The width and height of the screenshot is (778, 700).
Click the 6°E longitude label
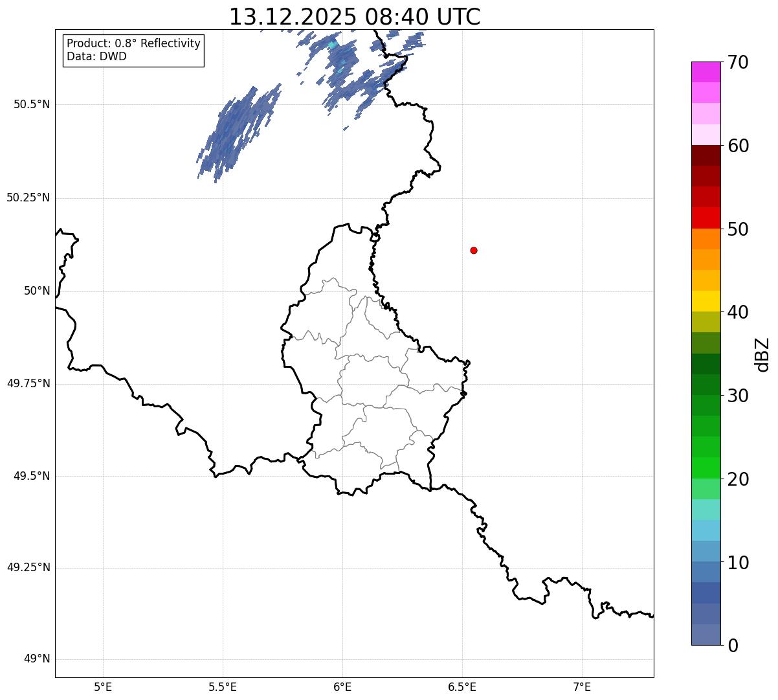tap(342, 687)
